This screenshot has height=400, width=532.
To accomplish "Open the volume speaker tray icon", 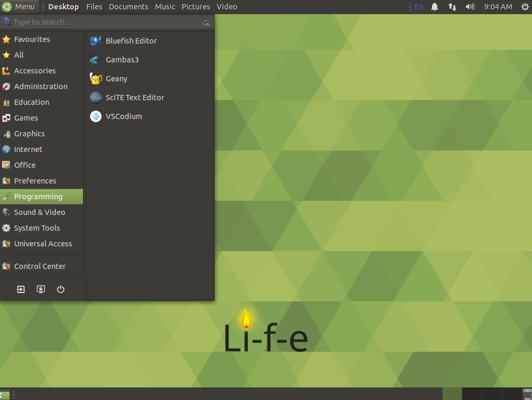I will pyautogui.click(x=470, y=7).
